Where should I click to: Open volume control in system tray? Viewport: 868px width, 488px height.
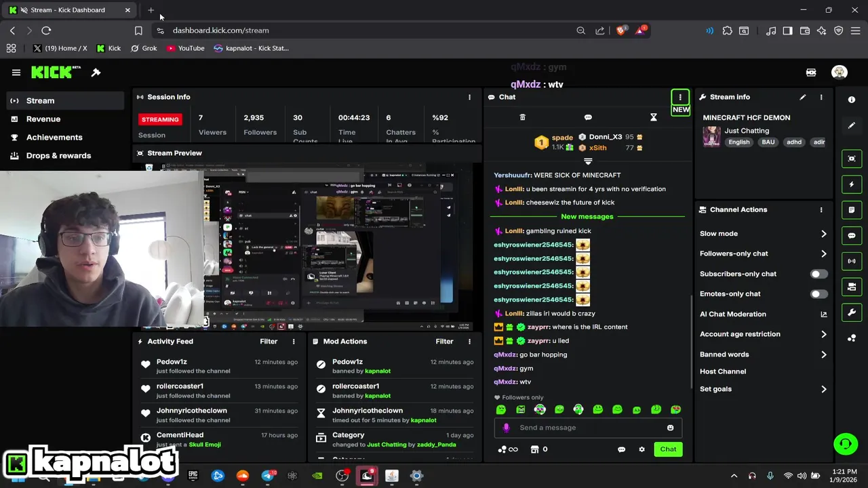tap(803, 476)
